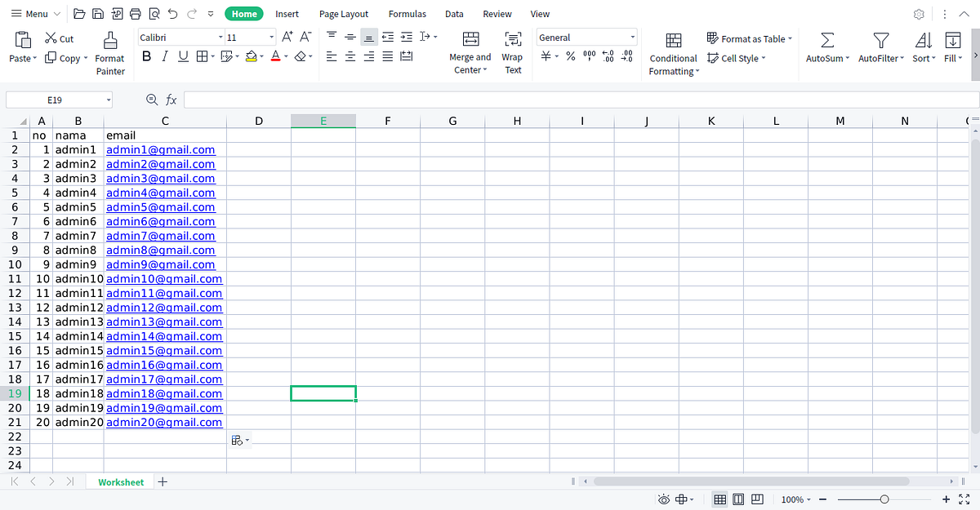The width and height of the screenshot is (980, 510).
Task: Click the Print icon
Action: click(134, 13)
